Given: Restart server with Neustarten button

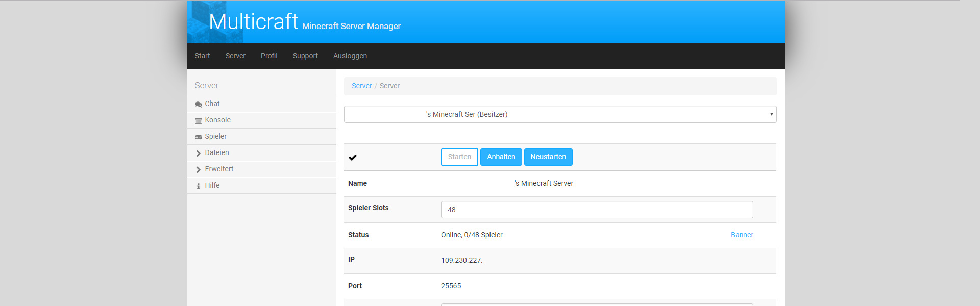Looking at the screenshot, I should [548, 157].
